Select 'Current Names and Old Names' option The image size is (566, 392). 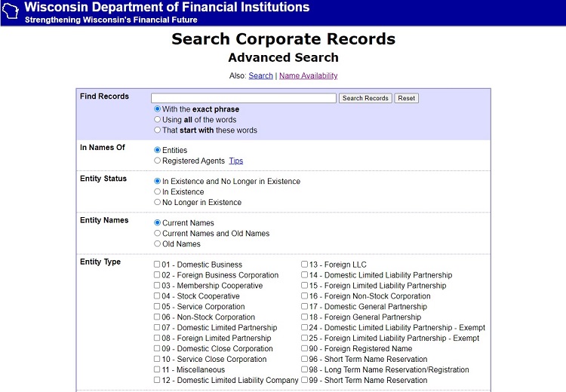158,234
